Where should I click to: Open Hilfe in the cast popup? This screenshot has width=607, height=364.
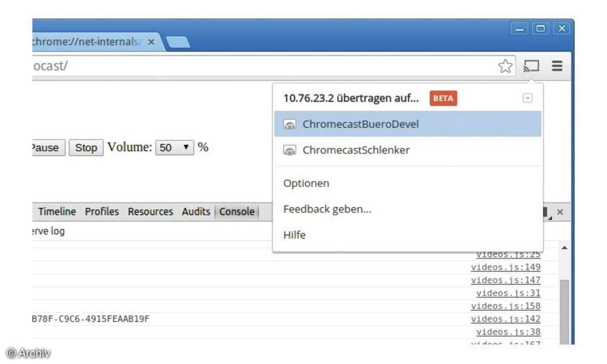294,235
